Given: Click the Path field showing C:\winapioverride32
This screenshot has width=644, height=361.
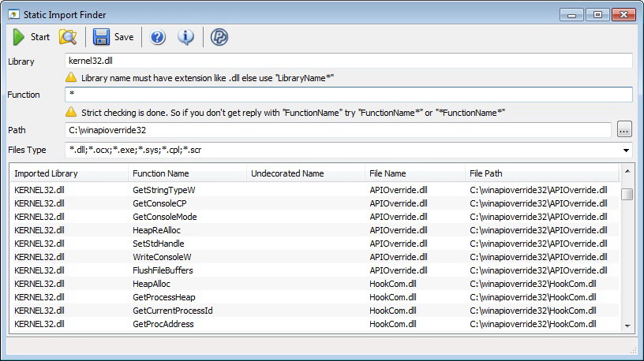Looking at the screenshot, I should 338,129.
